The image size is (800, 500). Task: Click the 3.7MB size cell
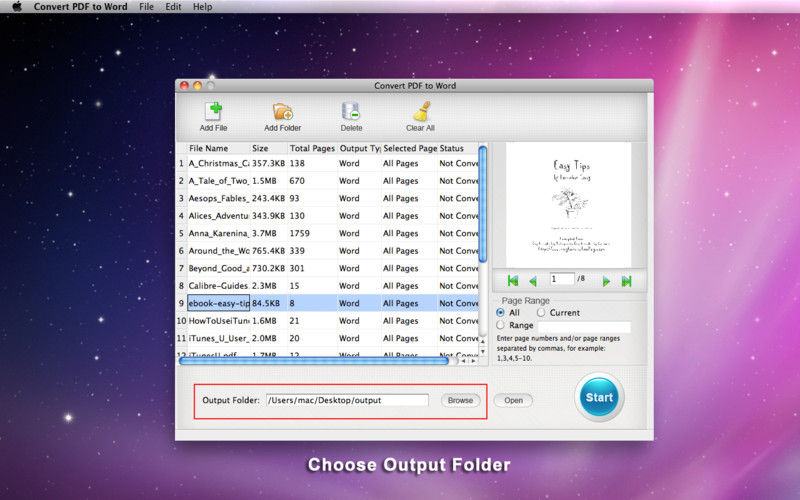tap(269, 233)
